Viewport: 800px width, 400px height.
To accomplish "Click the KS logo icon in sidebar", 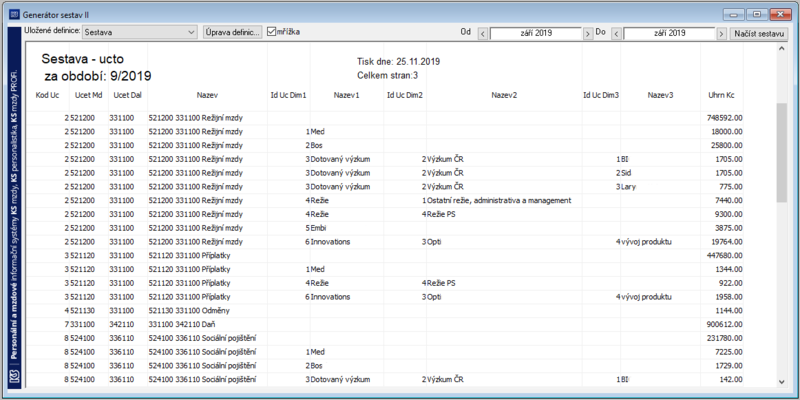I will pyautogui.click(x=15, y=379).
